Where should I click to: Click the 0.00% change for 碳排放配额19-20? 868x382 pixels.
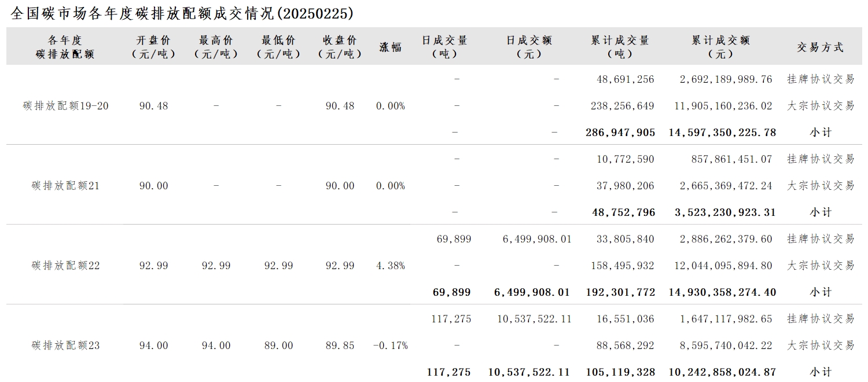click(391, 106)
